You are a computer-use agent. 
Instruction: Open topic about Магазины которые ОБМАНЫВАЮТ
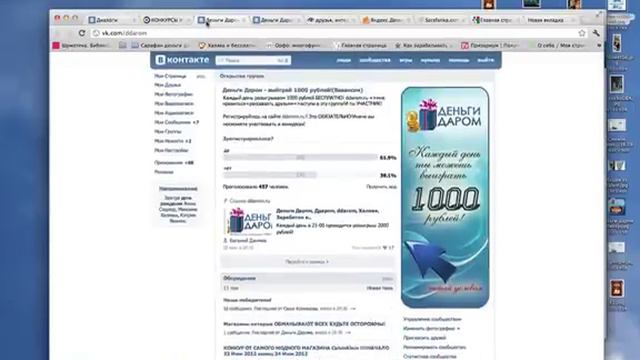(x=304, y=324)
